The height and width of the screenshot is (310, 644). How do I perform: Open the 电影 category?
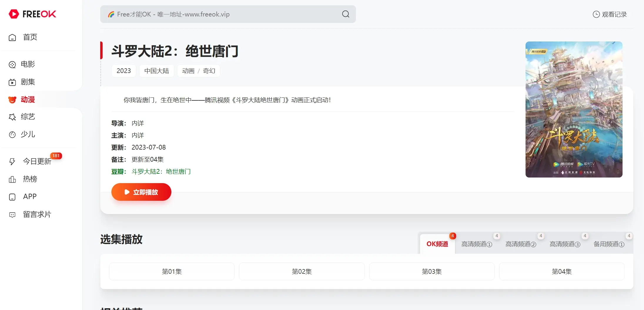click(x=28, y=64)
